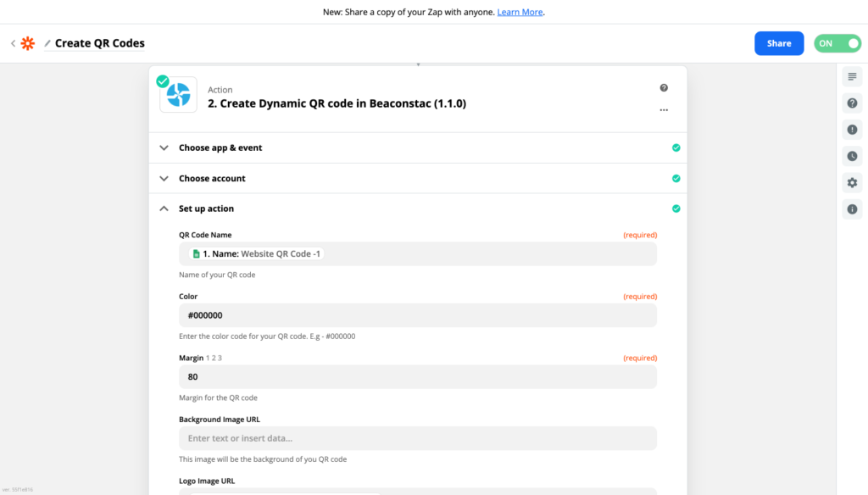Edit the Zap title Create QR Codes
The height and width of the screenshot is (495, 868).
tap(98, 42)
